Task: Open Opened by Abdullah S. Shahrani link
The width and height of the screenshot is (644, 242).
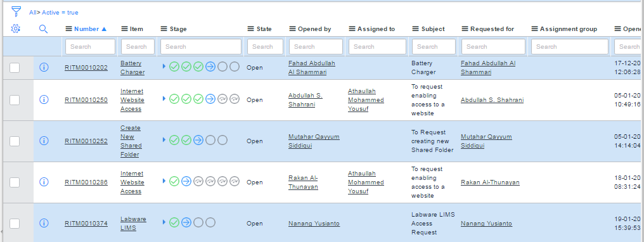Action: tap(305, 100)
